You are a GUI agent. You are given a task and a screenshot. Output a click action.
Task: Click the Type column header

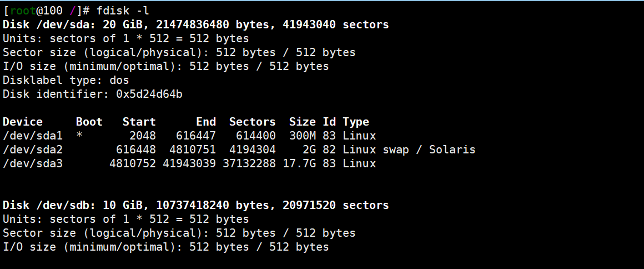point(356,122)
